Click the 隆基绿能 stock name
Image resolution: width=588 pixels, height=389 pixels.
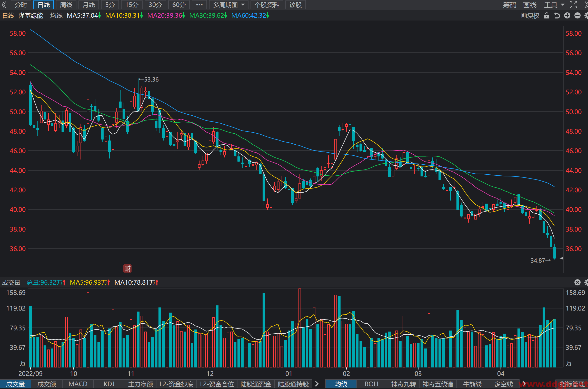click(x=31, y=16)
